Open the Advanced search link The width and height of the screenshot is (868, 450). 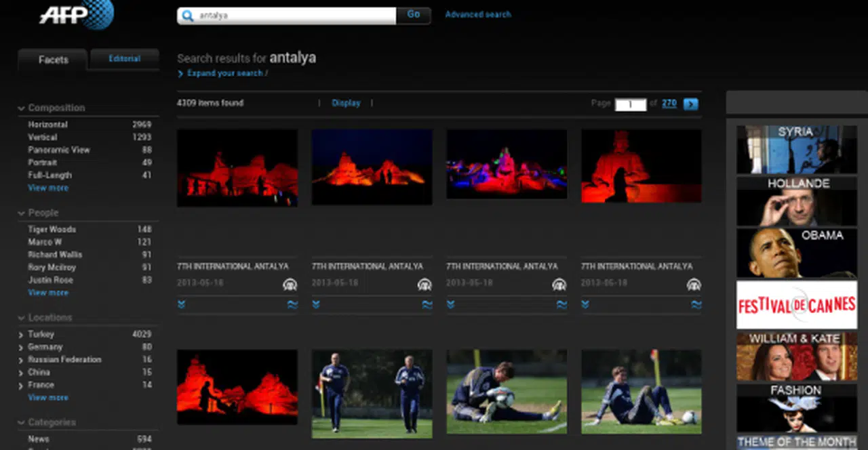coord(478,14)
